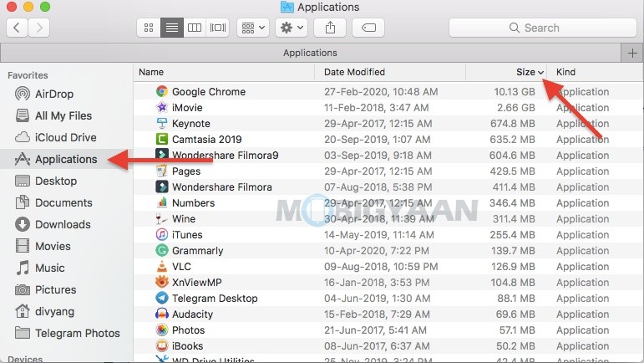This screenshot has width=644, height=363.
Task: Open Downloads folder in sidebar
Action: pyautogui.click(x=53, y=224)
